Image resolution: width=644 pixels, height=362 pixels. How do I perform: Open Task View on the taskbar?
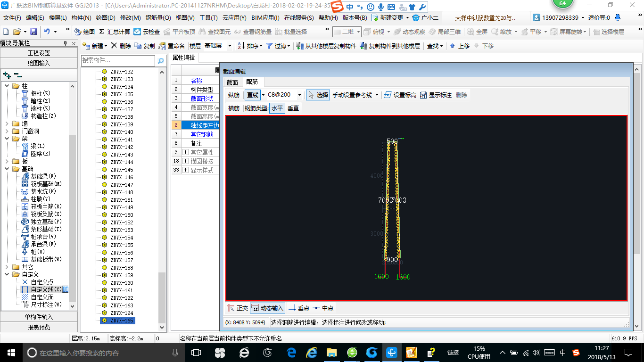tap(196, 353)
